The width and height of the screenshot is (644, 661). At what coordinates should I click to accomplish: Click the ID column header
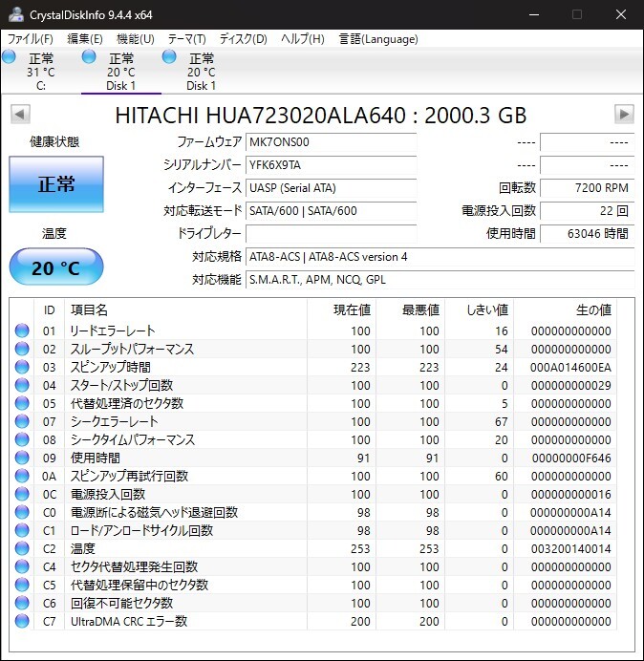(50, 310)
